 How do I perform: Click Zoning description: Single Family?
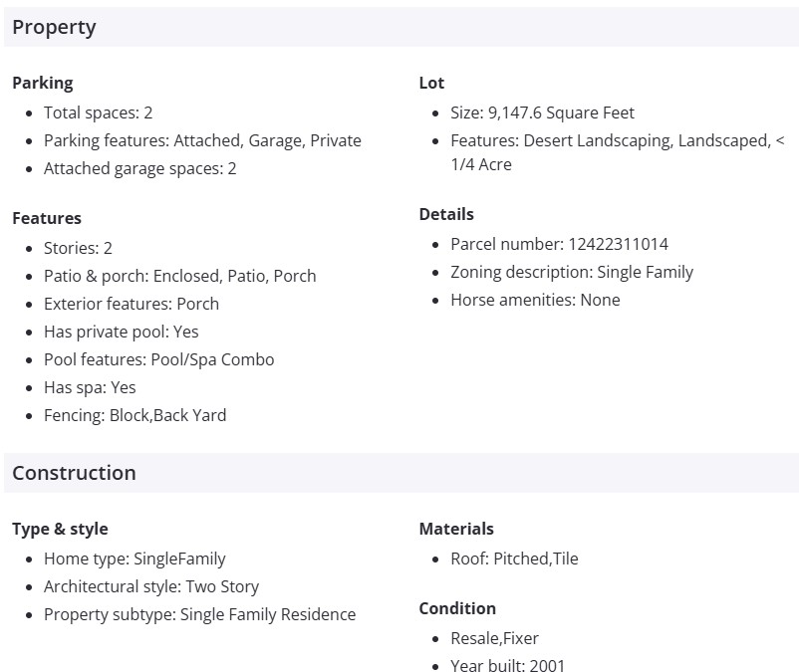pyautogui.click(x=572, y=272)
